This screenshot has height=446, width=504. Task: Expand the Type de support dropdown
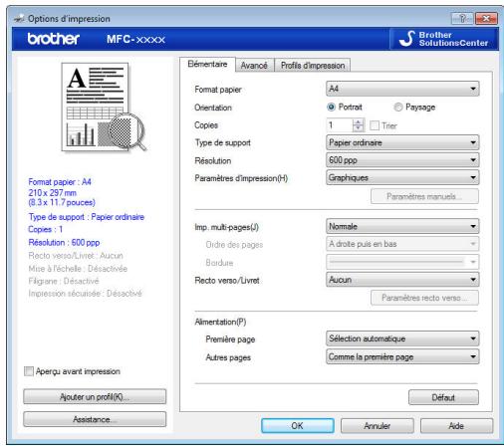click(x=402, y=142)
